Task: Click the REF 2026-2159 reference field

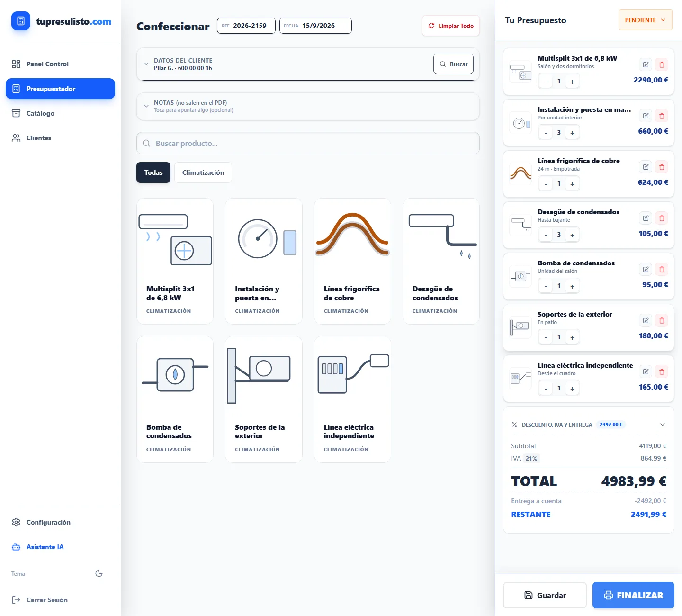Action: pos(246,26)
